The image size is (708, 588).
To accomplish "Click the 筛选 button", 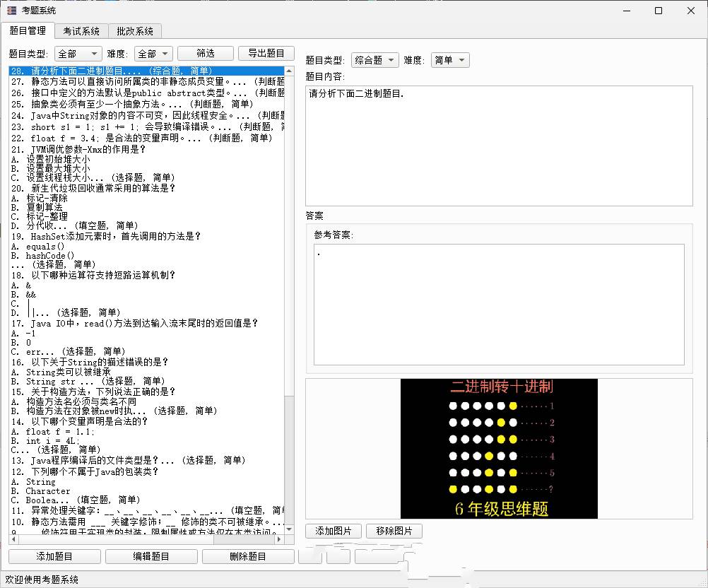I will pyautogui.click(x=205, y=54).
